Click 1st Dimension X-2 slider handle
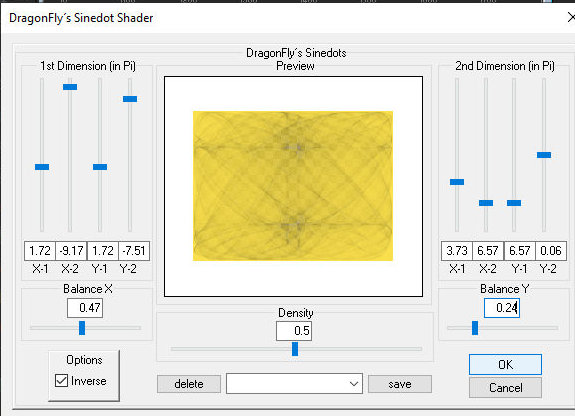Screen dimensions: 575x416 click(70, 87)
